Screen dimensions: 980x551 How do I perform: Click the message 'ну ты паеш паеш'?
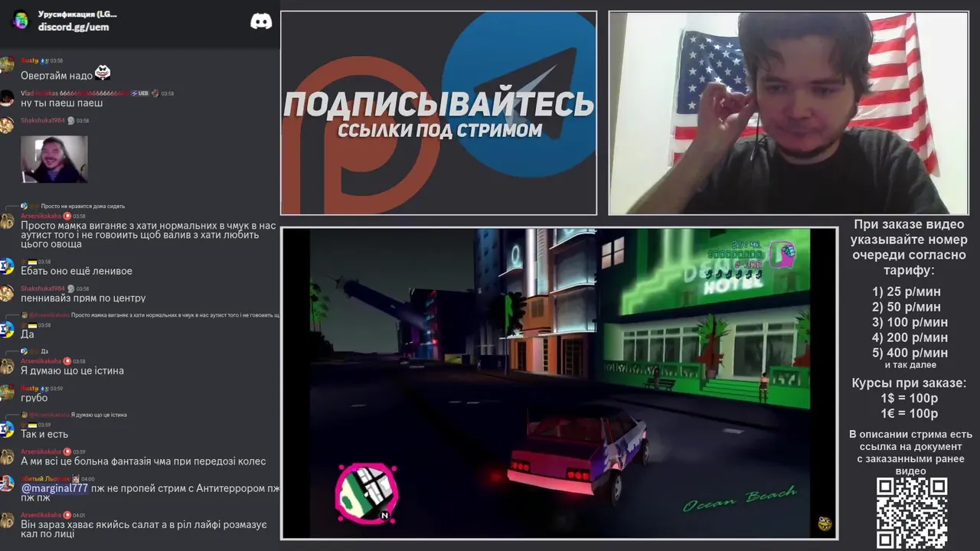pos(62,103)
